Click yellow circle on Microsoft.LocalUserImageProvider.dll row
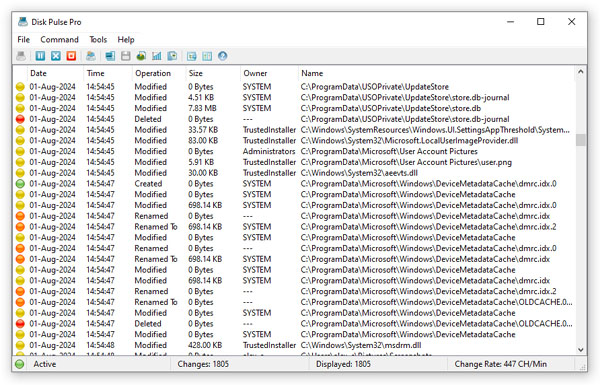The height and width of the screenshot is (385, 600). [20, 141]
